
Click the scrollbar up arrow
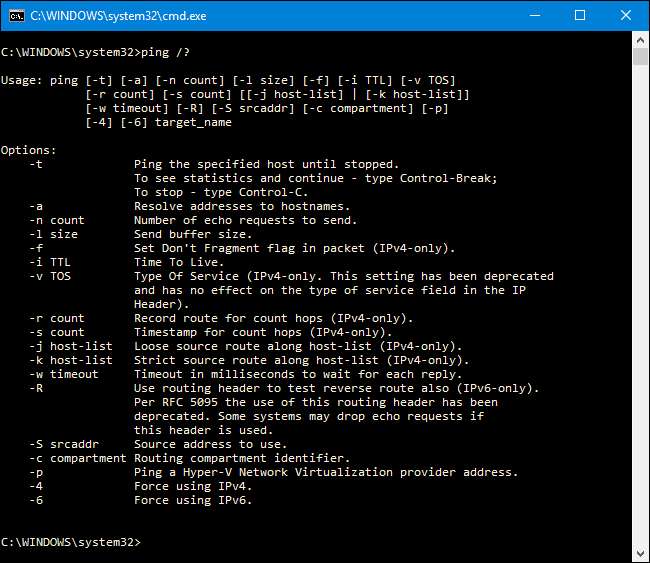(x=641, y=39)
